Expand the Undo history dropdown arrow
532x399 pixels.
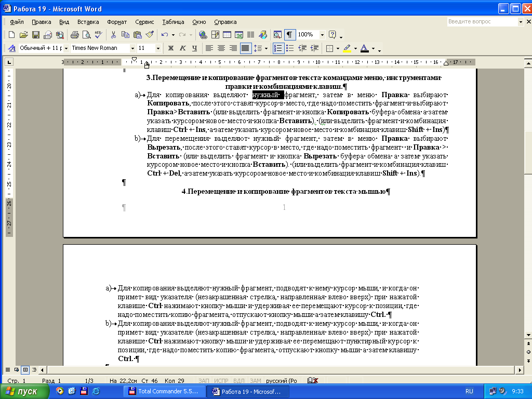point(173,35)
